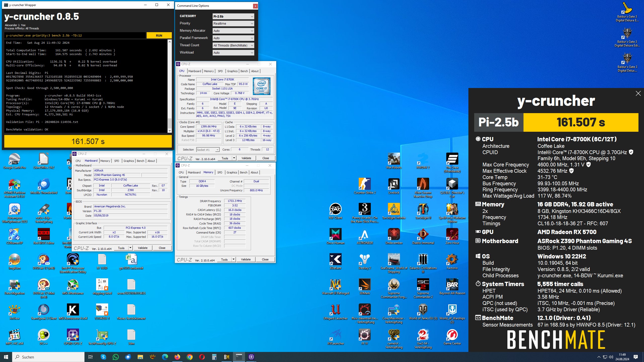Close the BenchMate result panel
The width and height of the screenshot is (644, 362).
638,94
